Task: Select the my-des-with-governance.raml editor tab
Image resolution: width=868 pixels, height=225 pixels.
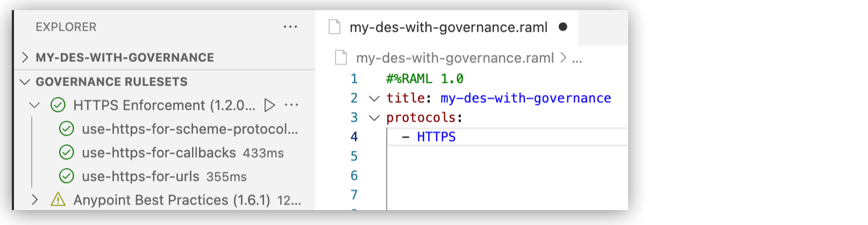Action: 448,27
